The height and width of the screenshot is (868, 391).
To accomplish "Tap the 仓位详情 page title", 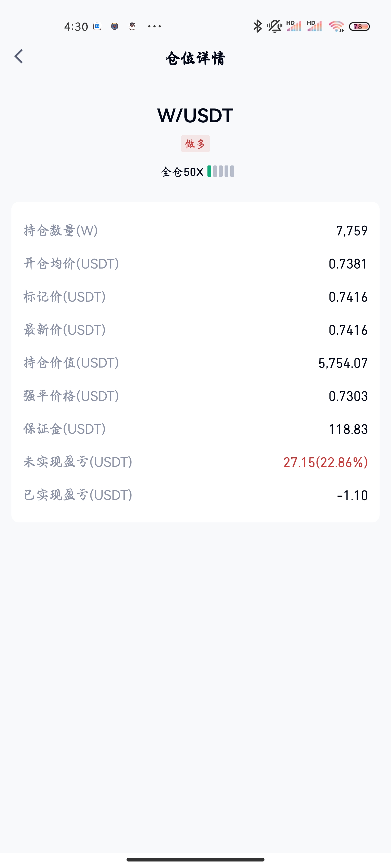I will 195,58.
